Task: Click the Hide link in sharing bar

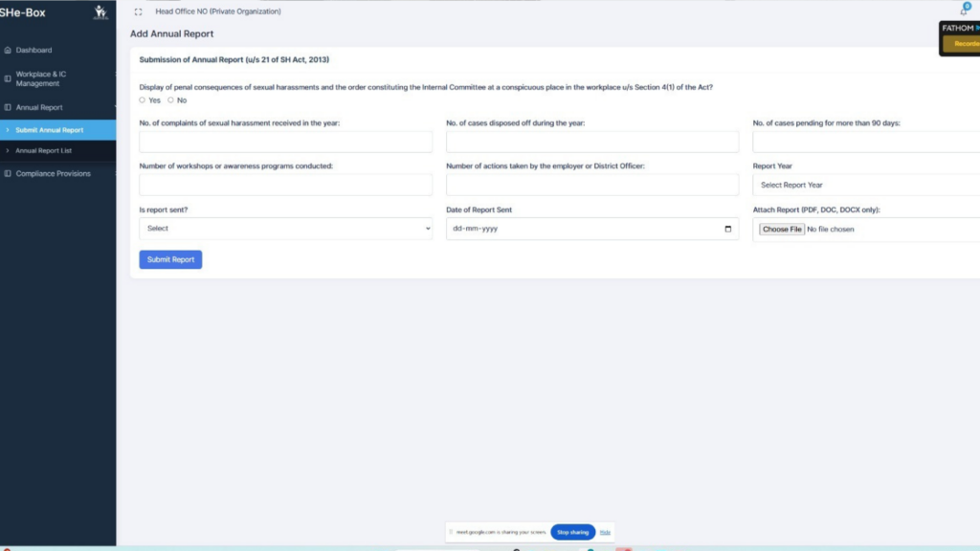Action: coord(605,532)
